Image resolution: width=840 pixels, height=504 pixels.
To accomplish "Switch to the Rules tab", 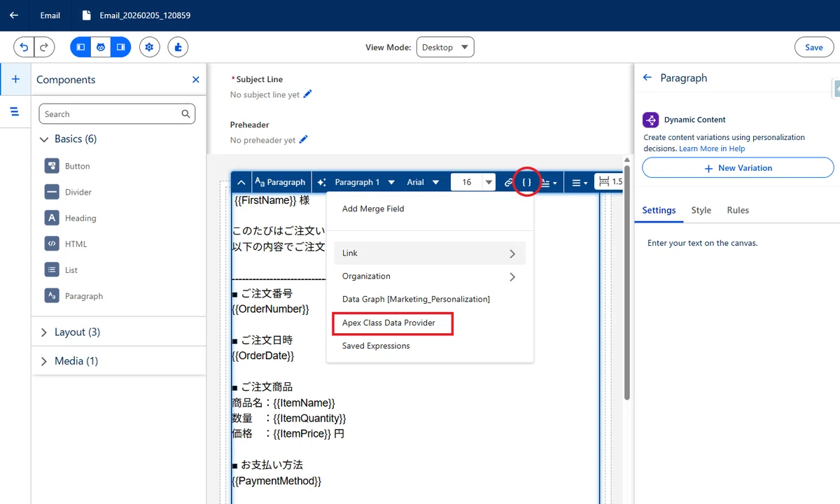I will (738, 211).
